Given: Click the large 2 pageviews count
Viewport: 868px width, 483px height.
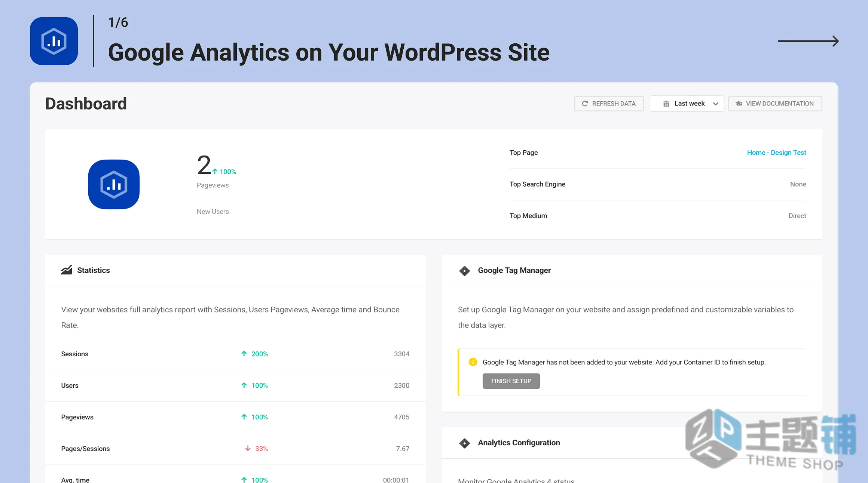Looking at the screenshot, I should [x=204, y=165].
